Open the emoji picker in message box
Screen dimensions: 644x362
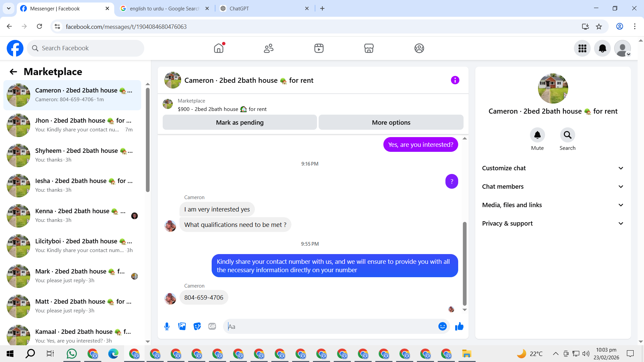click(x=442, y=326)
